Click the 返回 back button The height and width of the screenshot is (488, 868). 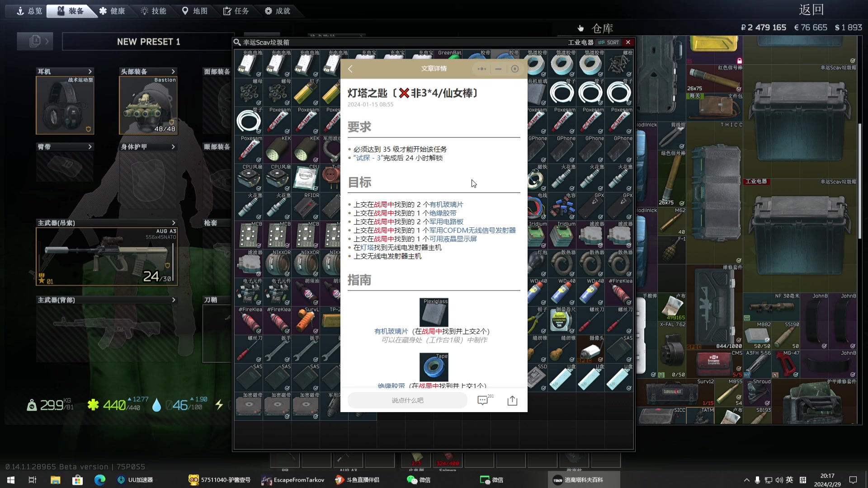pos(811,9)
